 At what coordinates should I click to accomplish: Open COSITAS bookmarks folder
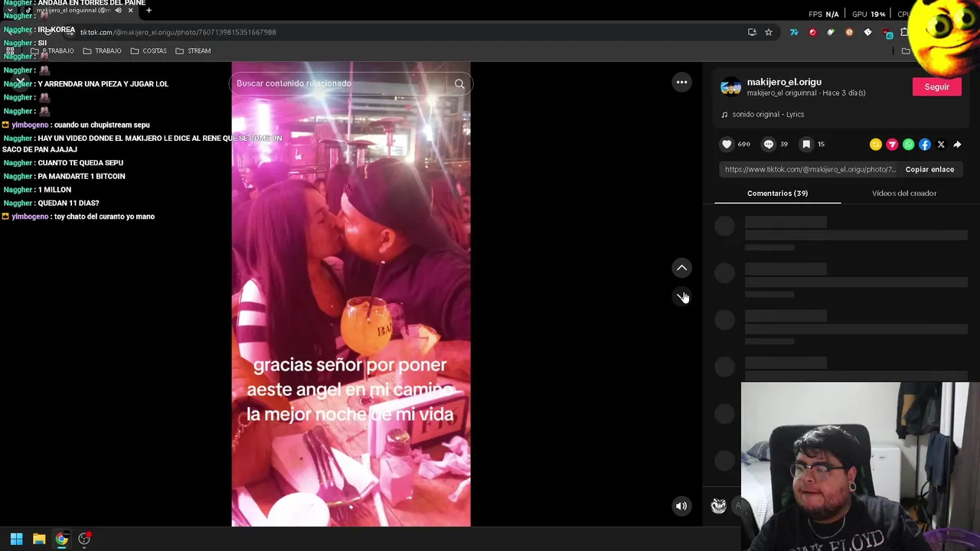tap(149, 51)
